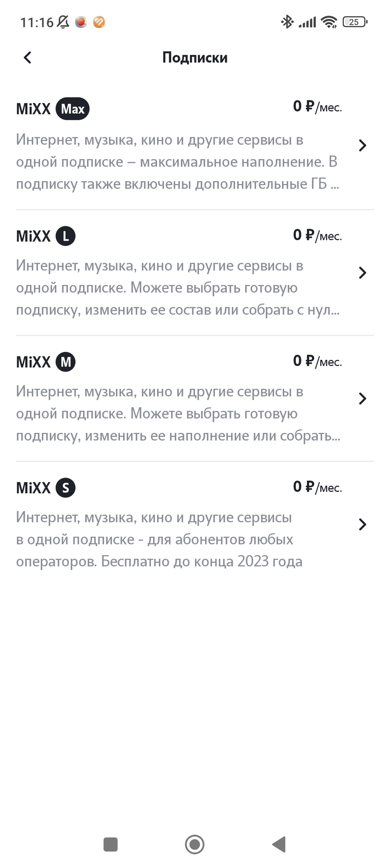
Task: Tap the L badge icon
Action: click(65, 236)
